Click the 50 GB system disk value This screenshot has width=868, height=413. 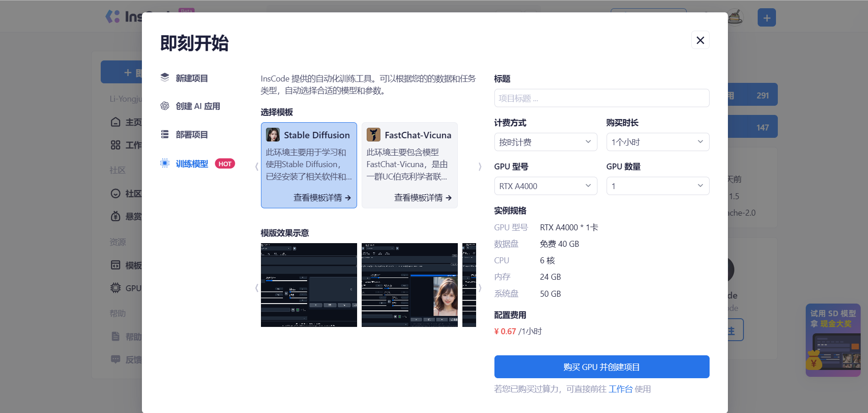point(550,294)
